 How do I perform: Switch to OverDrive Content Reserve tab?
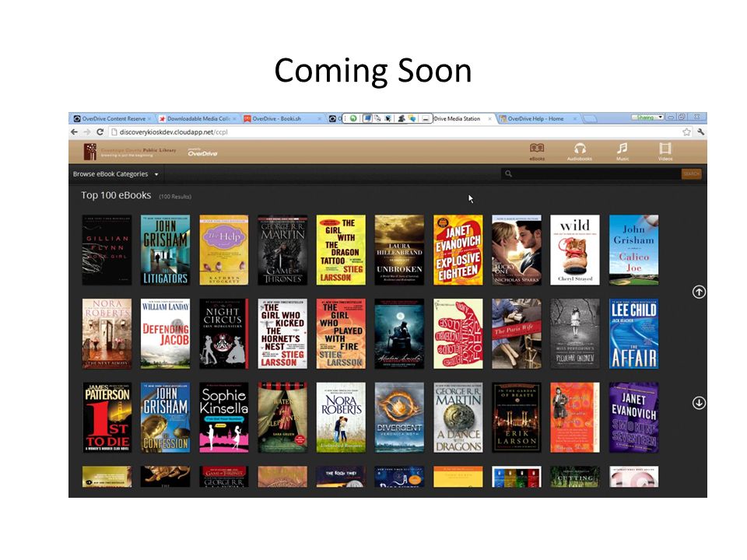pos(112,118)
